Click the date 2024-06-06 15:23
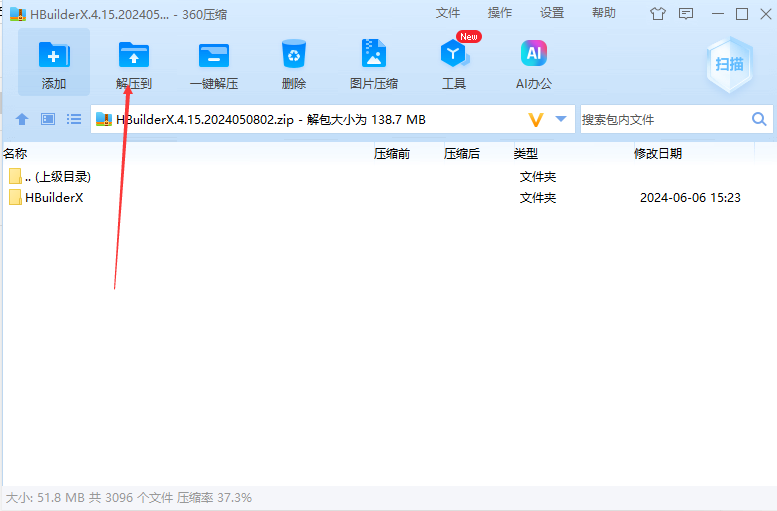This screenshot has width=777, height=511. pos(690,198)
